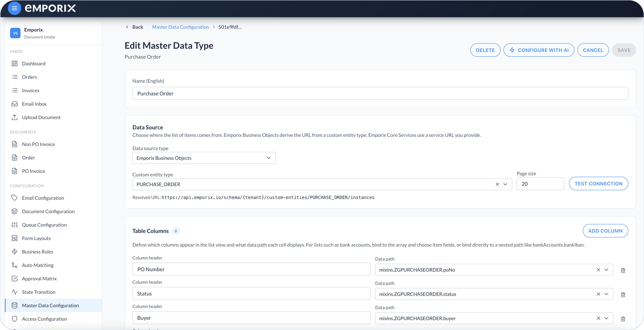This screenshot has width=644, height=330.
Task: Expand the poNo data path dropdown
Action: pos(606,270)
